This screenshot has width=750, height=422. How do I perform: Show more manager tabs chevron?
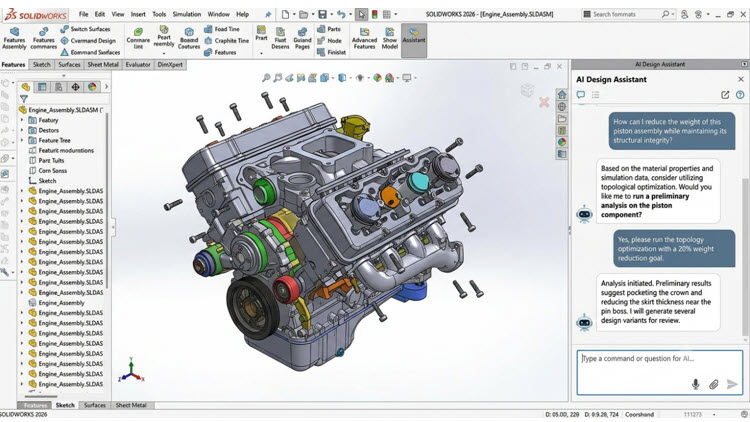106,87
